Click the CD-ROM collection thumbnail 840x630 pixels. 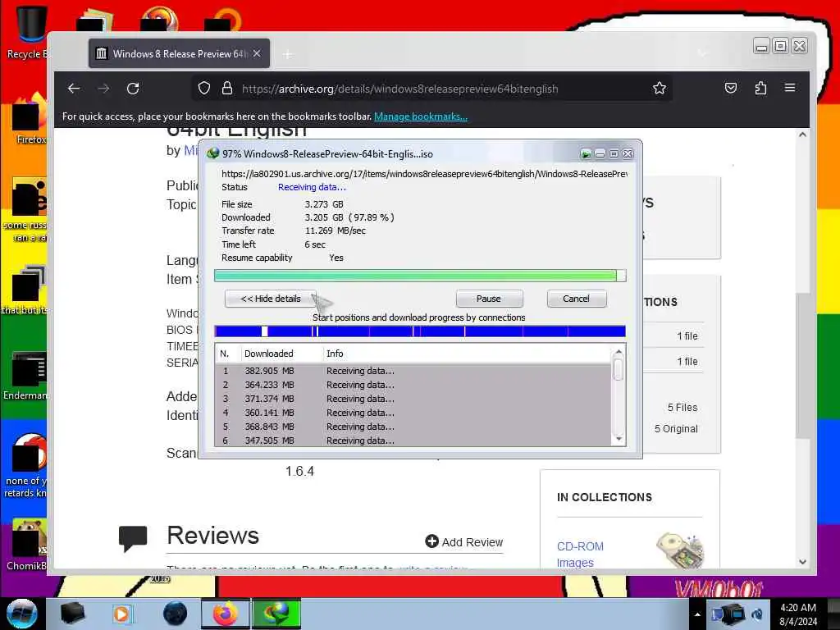(x=680, y=550)
